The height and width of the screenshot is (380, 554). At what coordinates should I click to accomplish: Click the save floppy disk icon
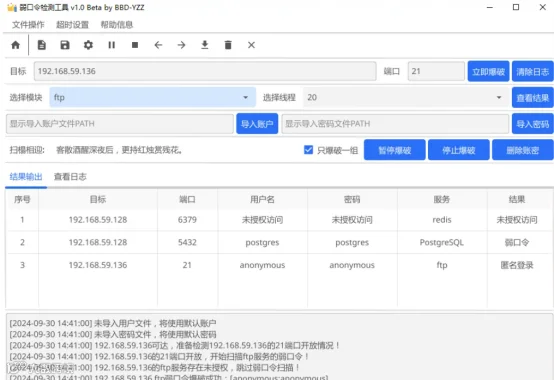(x=65, y=45)
